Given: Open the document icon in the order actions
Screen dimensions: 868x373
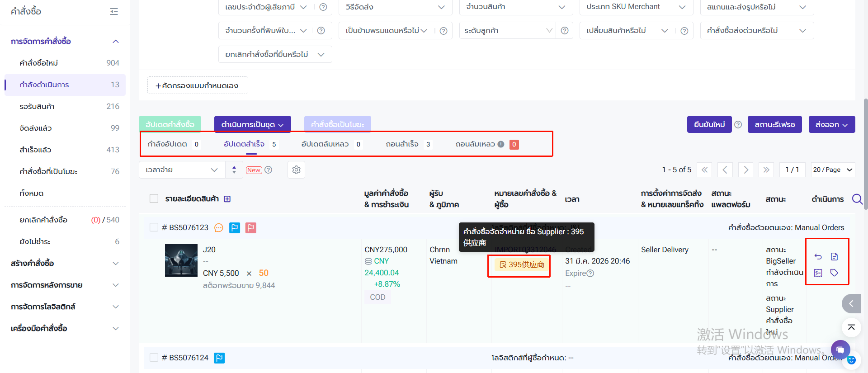Looking at the screenshot, I should coord(835,257).
